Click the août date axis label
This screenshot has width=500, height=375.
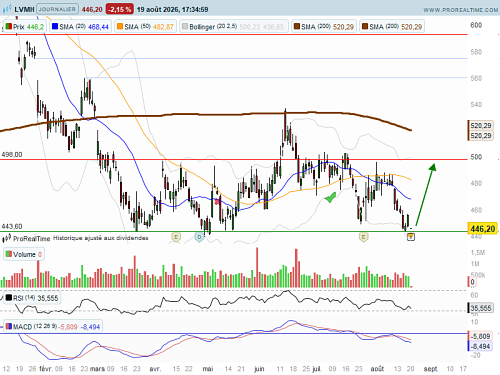[x=377, y=369]
